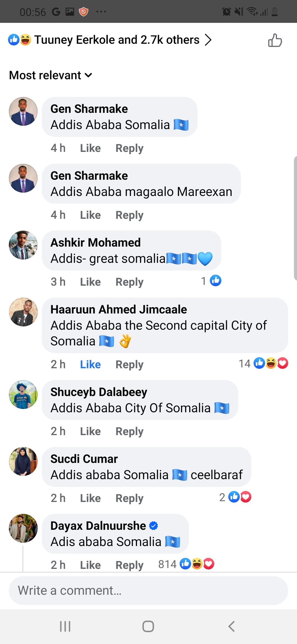This screenshot has height=644, width=297.
Task: Open Gen Sharmake's profile name in first comment
Action: coord(89,109)
